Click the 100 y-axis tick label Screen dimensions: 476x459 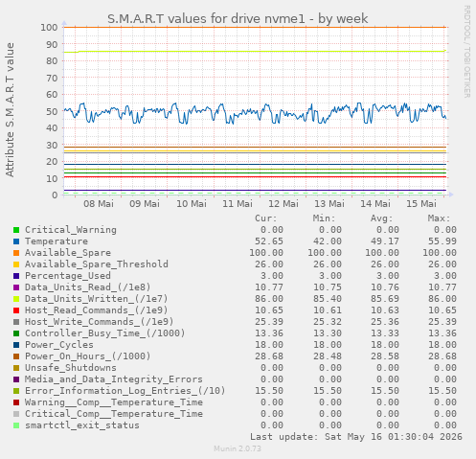pos(49,28)
